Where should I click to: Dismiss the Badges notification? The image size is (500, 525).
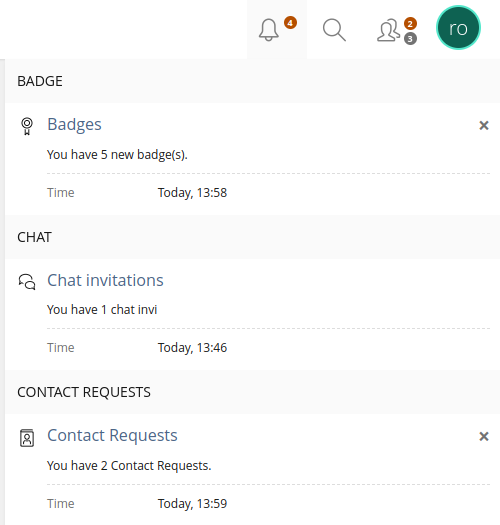click(x=484, y=126)
